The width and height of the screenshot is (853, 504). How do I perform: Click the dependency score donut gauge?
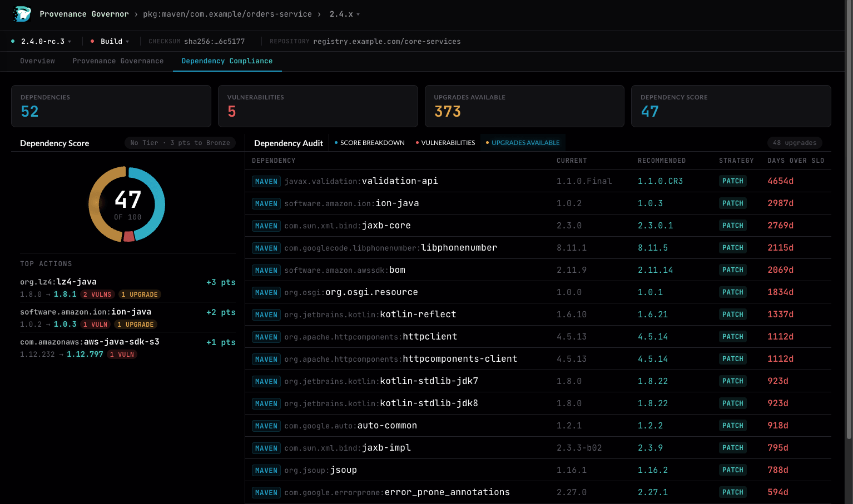pos(127,204)
